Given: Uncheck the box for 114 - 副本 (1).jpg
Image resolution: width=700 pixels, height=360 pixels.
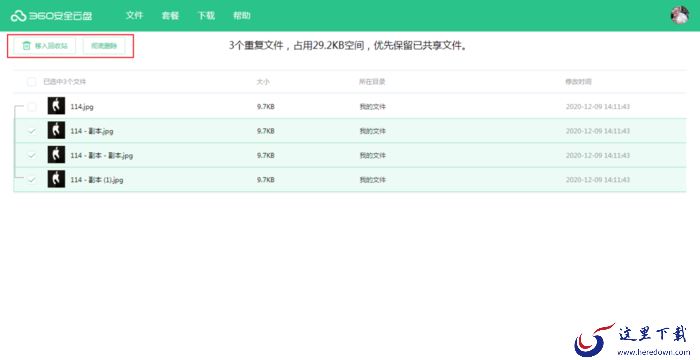Looking at the screenshot, I should pos(31,180).
